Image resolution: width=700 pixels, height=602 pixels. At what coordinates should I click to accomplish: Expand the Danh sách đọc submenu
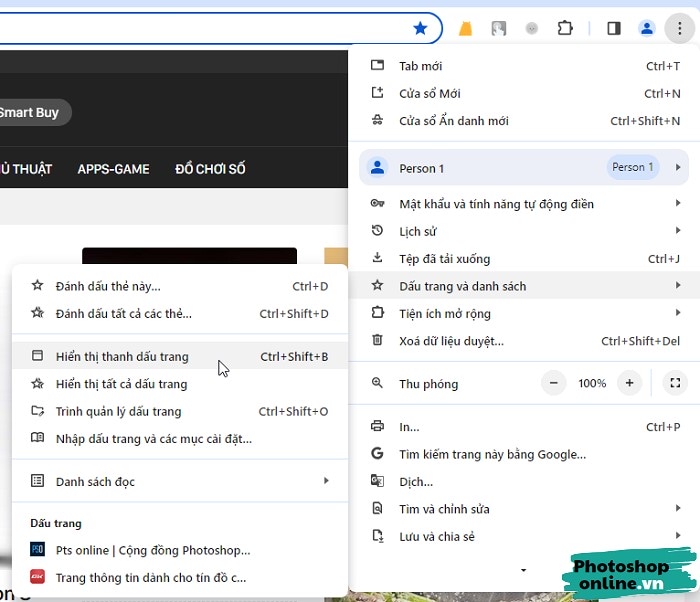click(180, 481)
